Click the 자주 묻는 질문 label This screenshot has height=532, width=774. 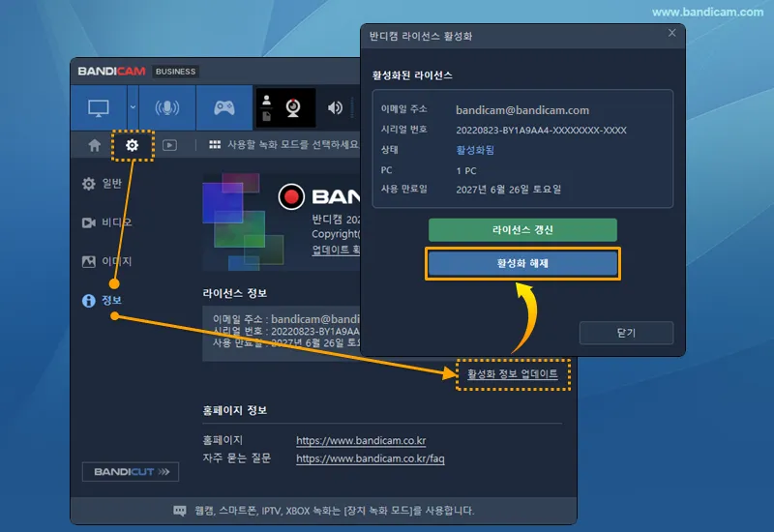(x=237, y=458)
